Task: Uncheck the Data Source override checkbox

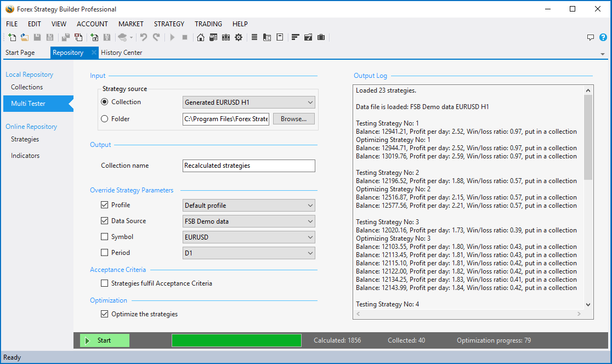Action: coord(104,221)
